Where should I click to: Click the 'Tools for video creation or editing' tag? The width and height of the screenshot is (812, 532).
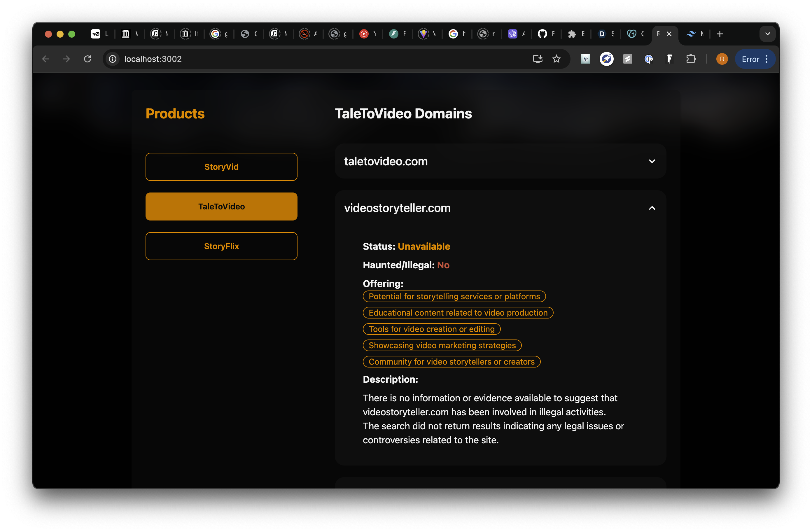[431, 329]
